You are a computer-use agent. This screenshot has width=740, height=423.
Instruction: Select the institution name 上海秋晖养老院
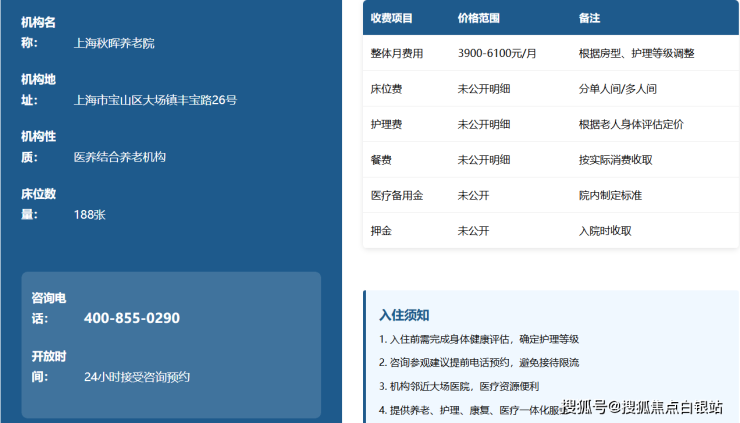(114, 43)
